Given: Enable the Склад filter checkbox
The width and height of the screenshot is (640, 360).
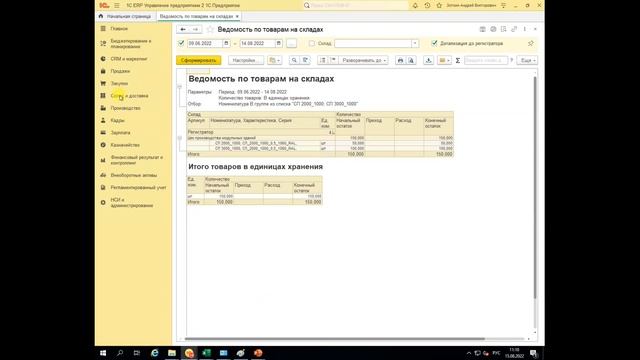Looking at the screenshot, I should (x=312, y=43).
